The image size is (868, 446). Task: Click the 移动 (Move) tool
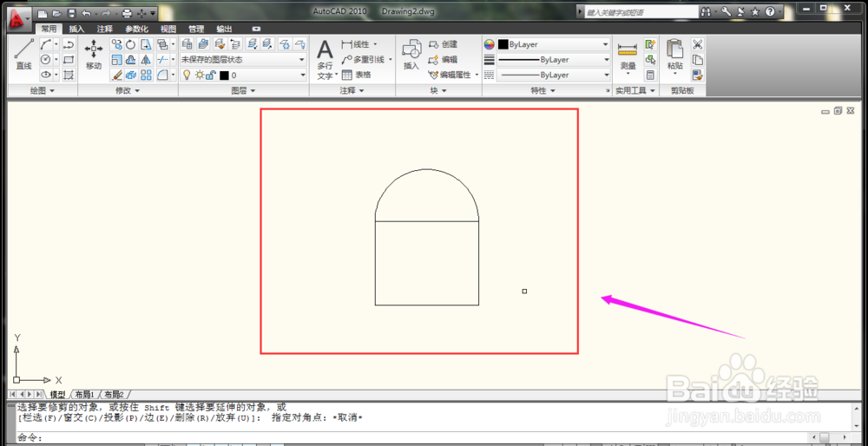click(94, 55)
